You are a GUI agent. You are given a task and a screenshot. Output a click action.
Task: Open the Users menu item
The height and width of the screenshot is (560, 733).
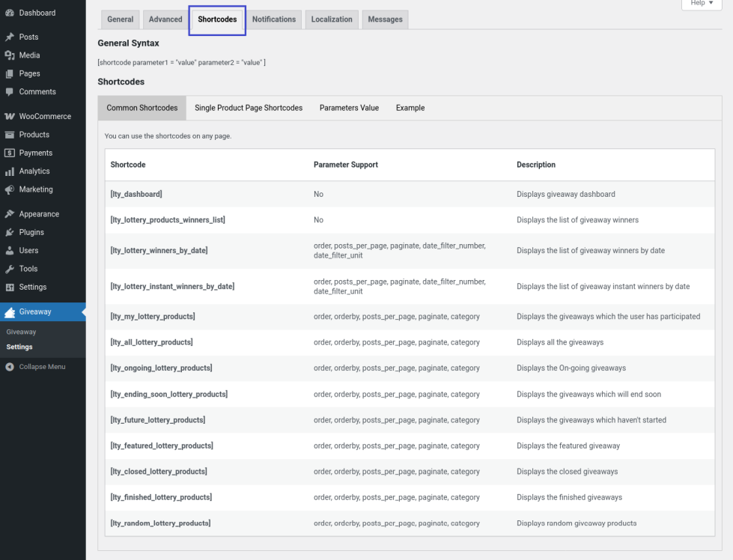tap(28, 251)
